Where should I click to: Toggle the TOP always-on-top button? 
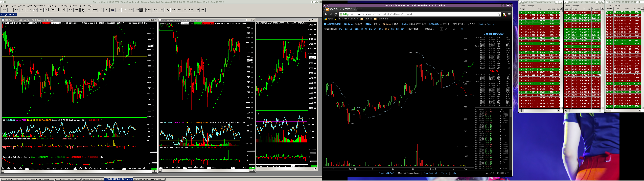pos(161,10)
